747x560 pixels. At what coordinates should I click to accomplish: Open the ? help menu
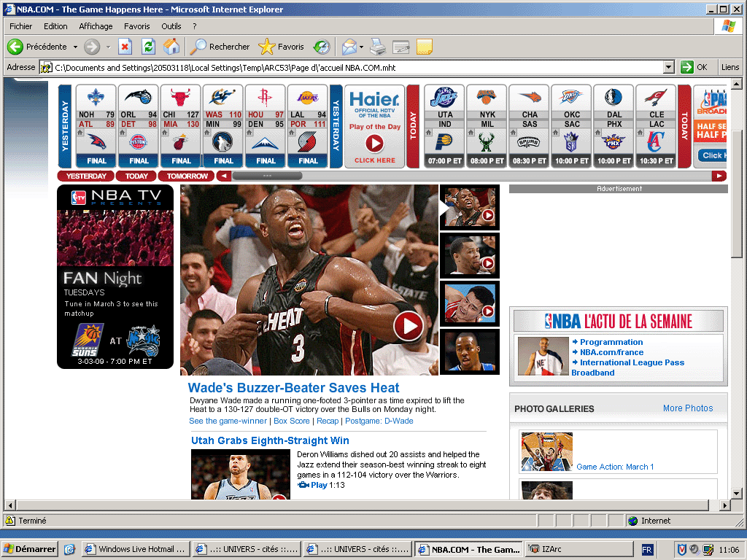[x=194, y=26]
